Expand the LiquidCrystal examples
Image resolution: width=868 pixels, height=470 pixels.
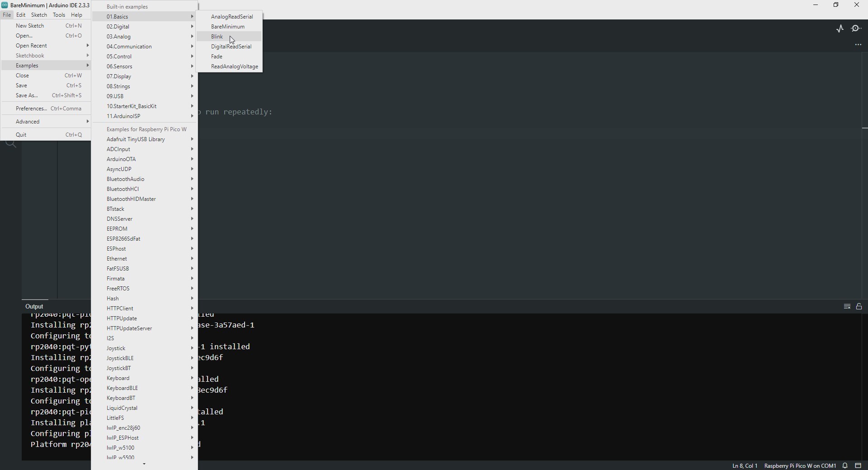click(145, 408)
